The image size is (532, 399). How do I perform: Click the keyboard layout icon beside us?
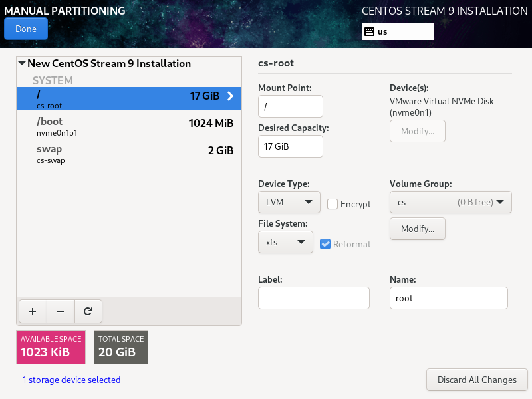(x=369, y=31)
